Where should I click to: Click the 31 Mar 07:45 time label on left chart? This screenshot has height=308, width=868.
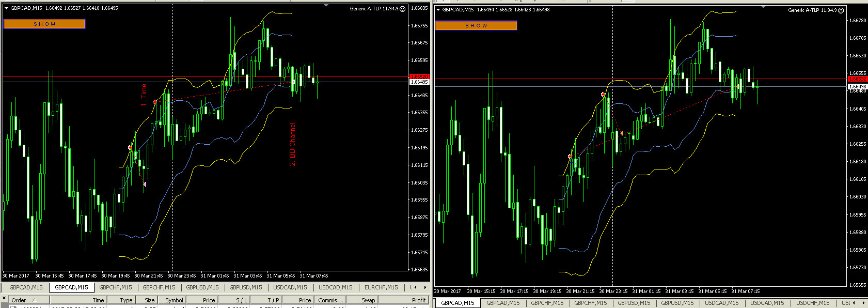(x=313, y=275)
